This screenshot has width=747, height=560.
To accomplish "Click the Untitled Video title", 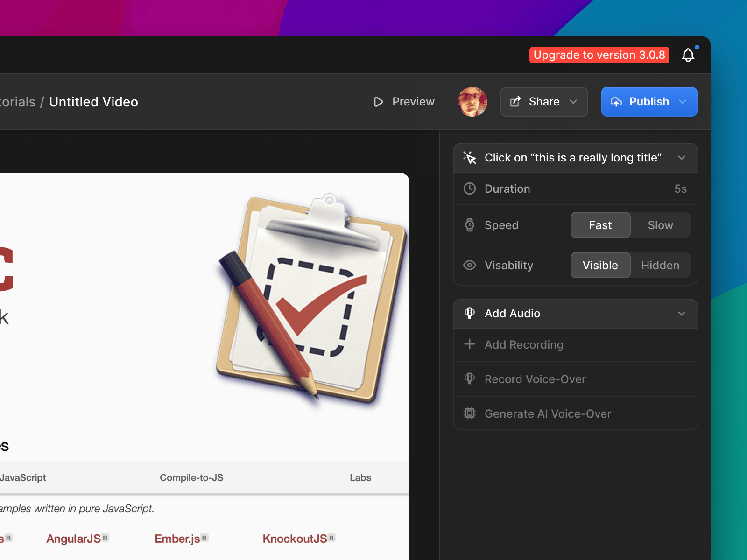I will 93,102.
